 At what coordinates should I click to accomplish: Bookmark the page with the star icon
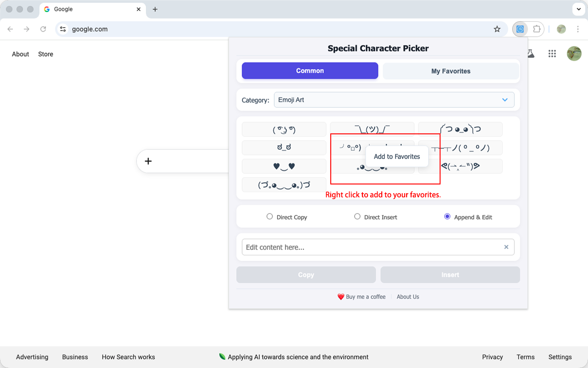point(497,29)
